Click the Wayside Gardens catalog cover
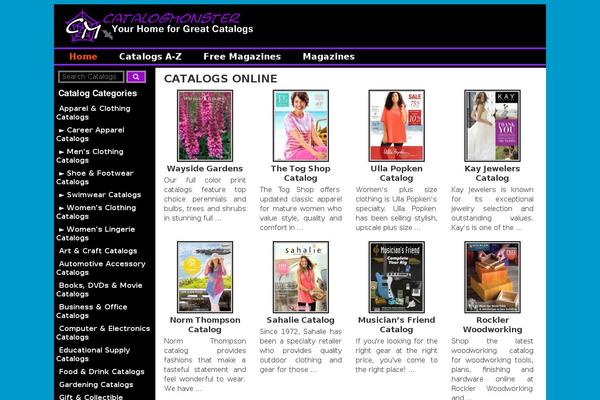Screen dimensions: 600x400 click(205, 126)
